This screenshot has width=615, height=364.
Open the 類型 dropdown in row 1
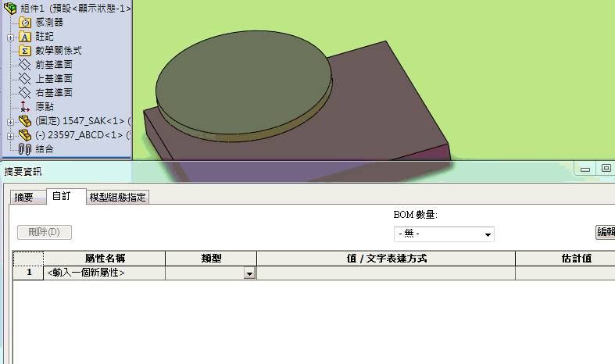(x=249, y=273)
